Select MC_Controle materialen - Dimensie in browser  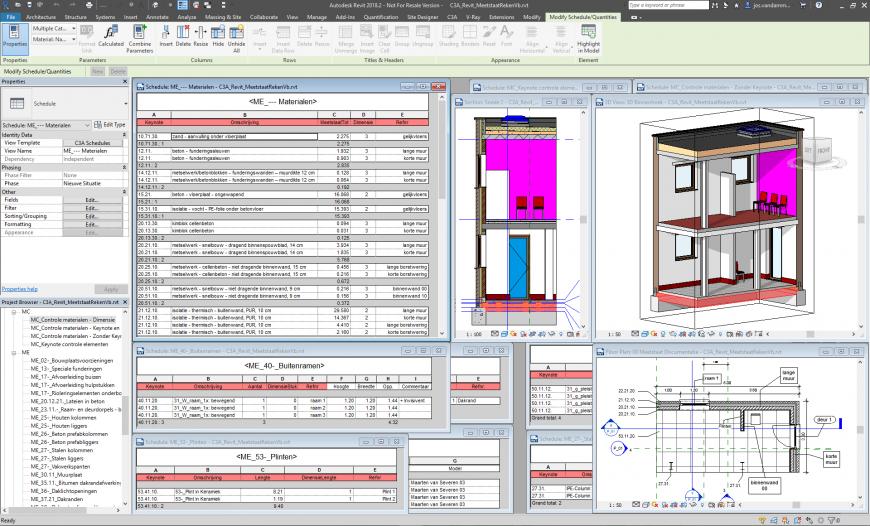[72, 320]
